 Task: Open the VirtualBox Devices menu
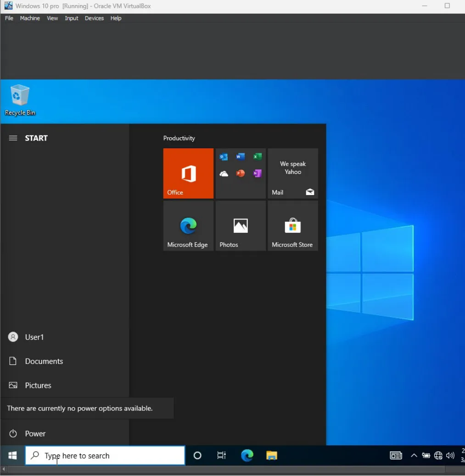point(94,18)
